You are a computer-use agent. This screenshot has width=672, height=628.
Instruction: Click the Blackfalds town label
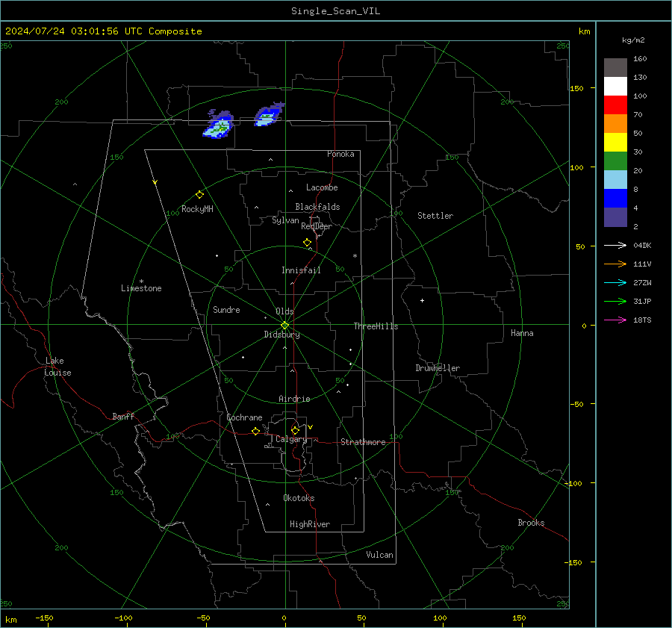[x=317, y=207]
